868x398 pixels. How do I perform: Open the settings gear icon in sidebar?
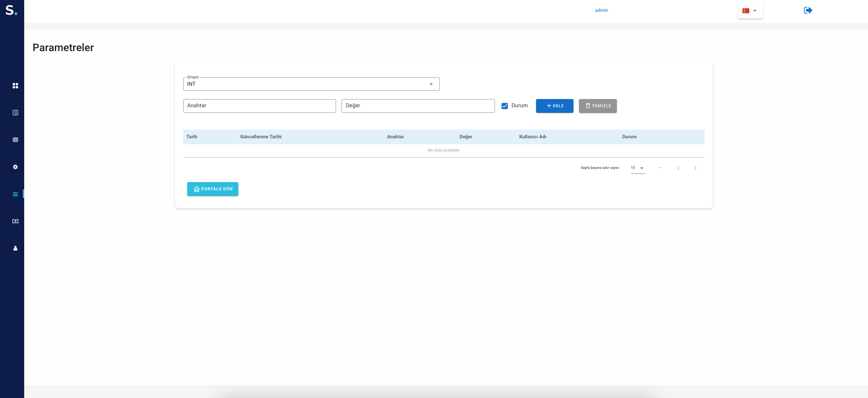(x=16, y=167)
